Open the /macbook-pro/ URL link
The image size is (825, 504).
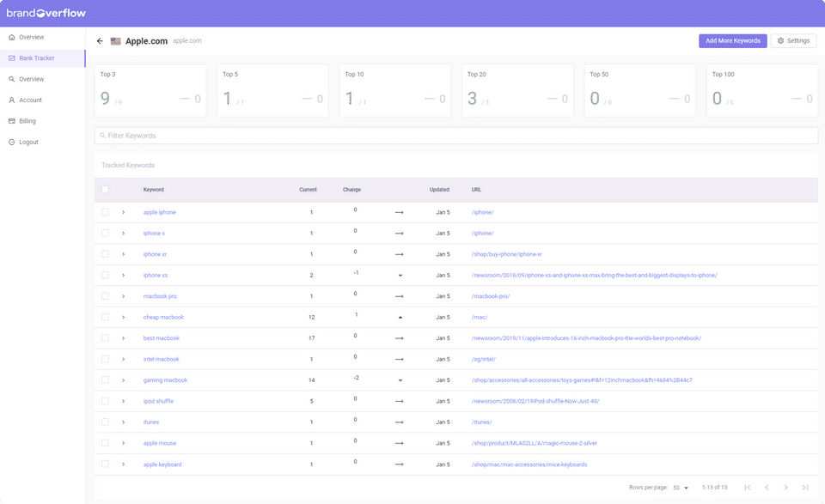click(x=491, y=296)
